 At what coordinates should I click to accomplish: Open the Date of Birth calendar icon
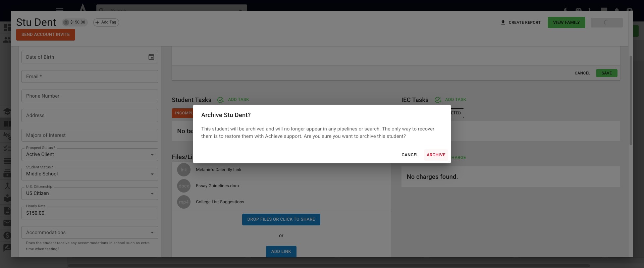tap(151, 57)
